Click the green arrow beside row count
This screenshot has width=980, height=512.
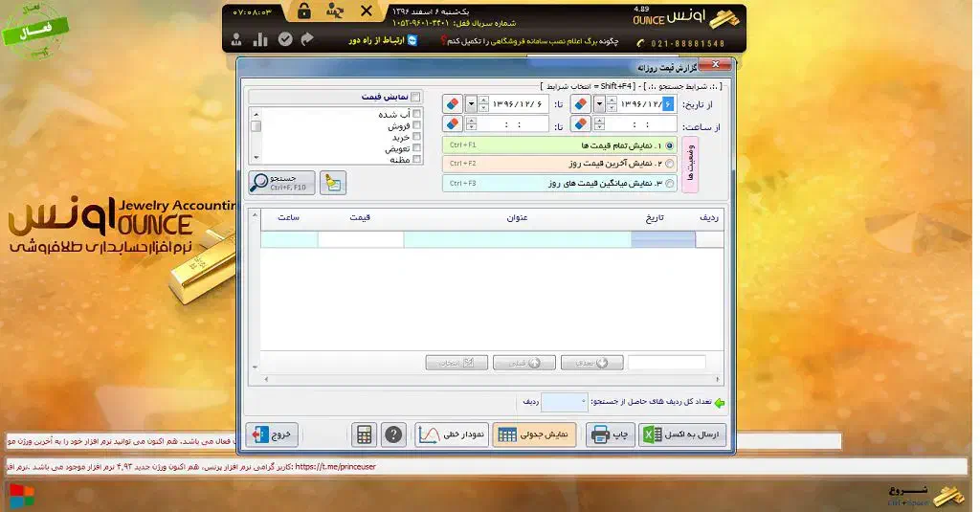click(720, 403)
